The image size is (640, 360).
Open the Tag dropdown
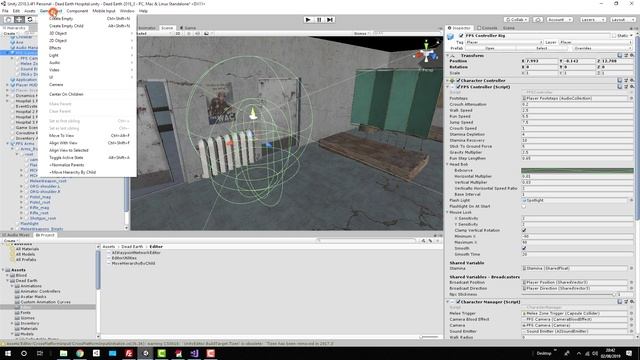(504, 42)
